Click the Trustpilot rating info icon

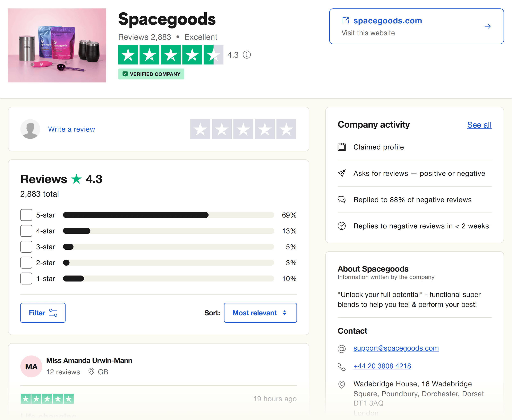[x=247, y=55]
